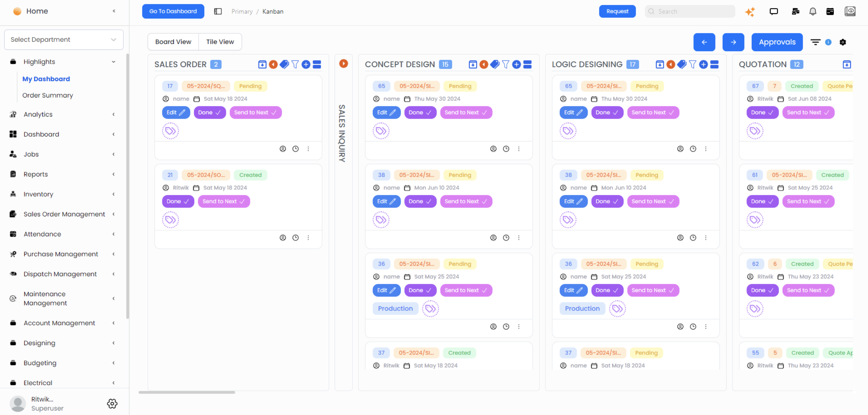Click into the Search input field
868x415 pixels.
coord(694,11)
